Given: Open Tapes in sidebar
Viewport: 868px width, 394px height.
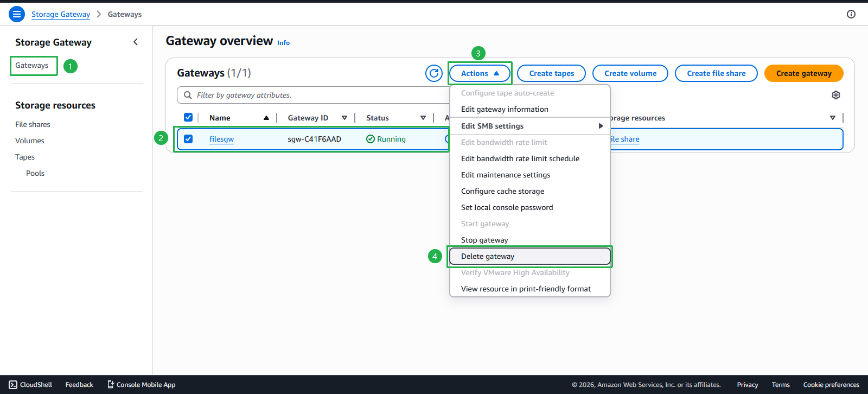Looking at the screenshot, I should (x=25, y=157).
